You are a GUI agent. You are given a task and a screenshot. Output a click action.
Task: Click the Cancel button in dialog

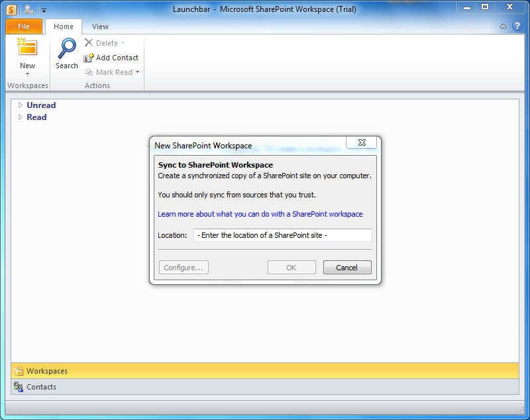click(347, 267)
